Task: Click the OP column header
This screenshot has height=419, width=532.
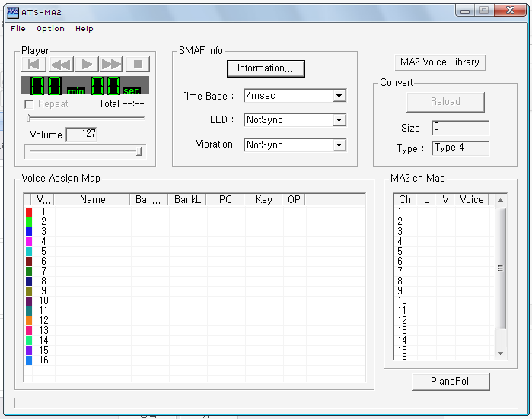Action: (x=295, y=199)
